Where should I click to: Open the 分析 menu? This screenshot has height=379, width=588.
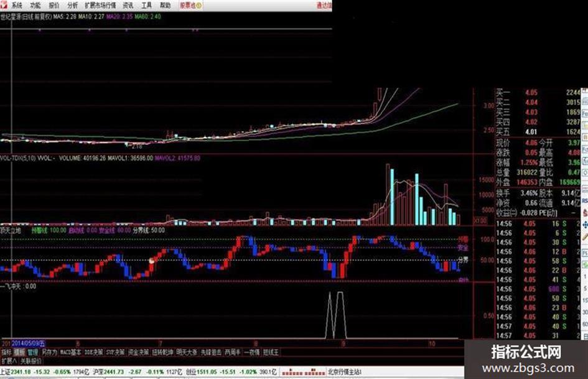72,5
